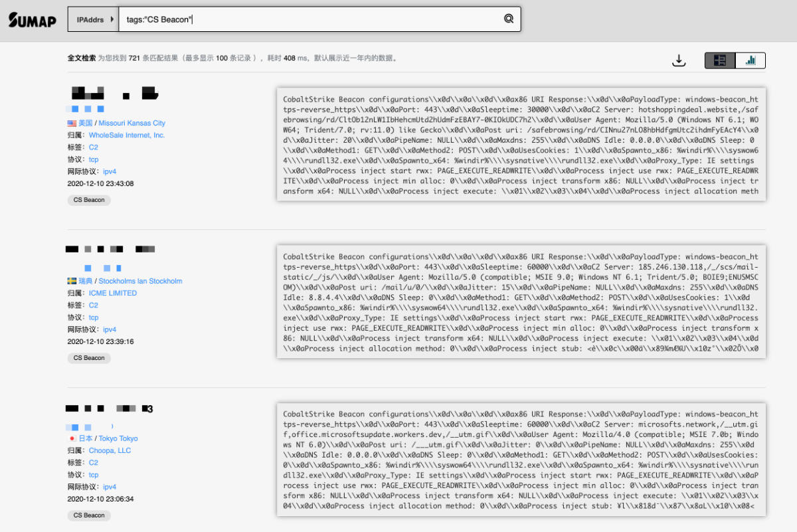Click CS Beacon badge under ICME result
Screen dimensions: 797x532
click(x=89, y=358)
